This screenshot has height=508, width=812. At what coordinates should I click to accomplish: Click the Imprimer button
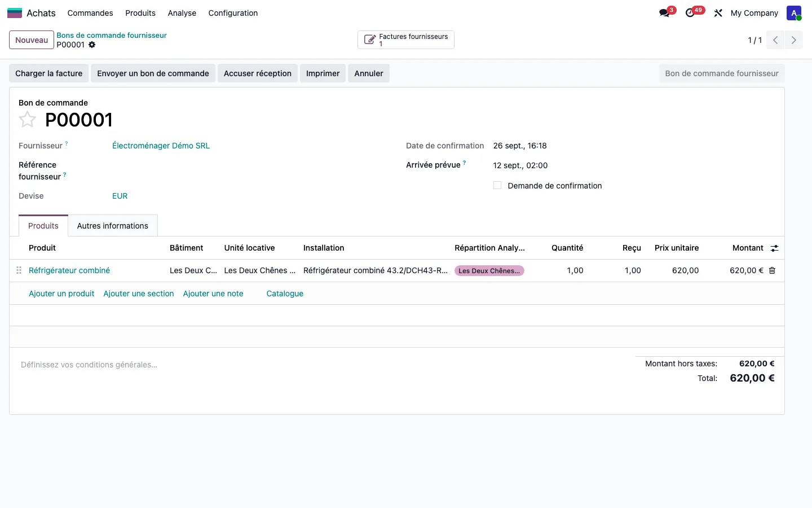[x=323, y=73]
